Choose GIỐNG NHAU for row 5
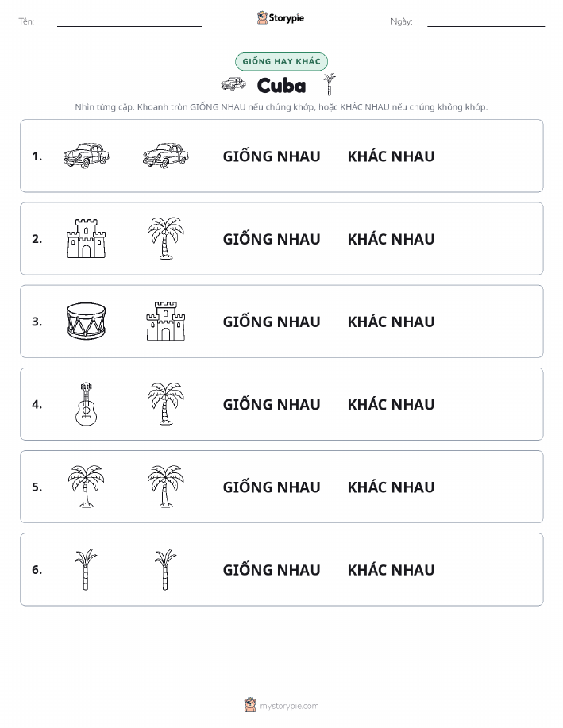The height and width of the screenshot is (728, 563). click(x=272, y=487)
